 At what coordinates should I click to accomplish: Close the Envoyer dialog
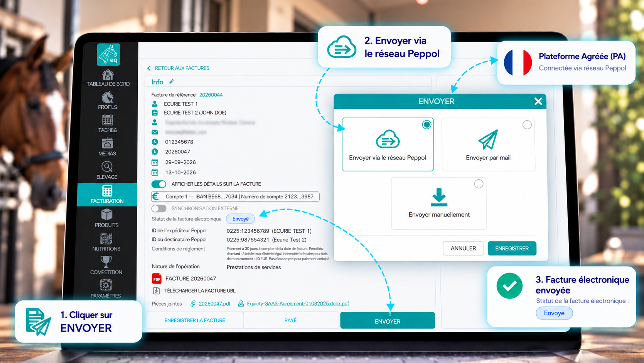coord(538,101)
